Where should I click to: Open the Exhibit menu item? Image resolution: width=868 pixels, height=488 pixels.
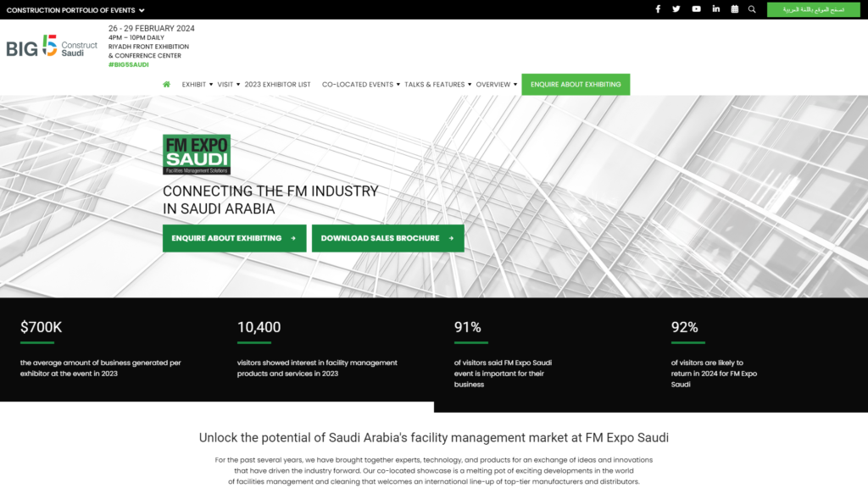[x=194, y=85]
